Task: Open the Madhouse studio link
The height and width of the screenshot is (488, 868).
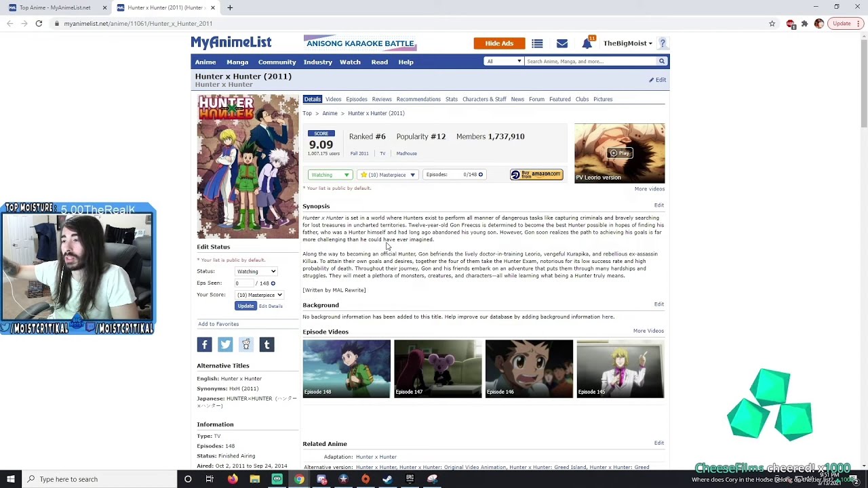Action: [x=407, y=153]
